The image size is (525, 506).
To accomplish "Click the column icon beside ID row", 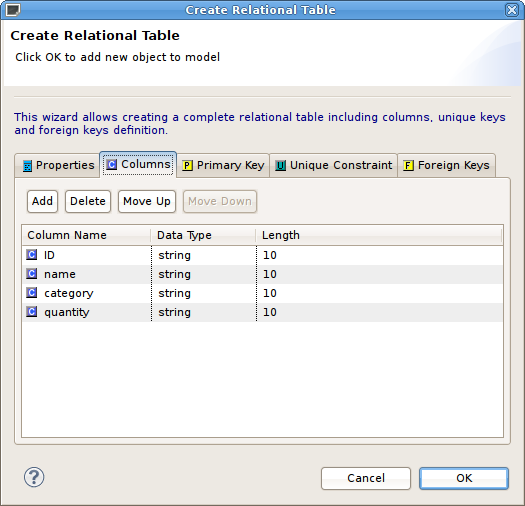I will pyautogui.click(x=32, y=255).
